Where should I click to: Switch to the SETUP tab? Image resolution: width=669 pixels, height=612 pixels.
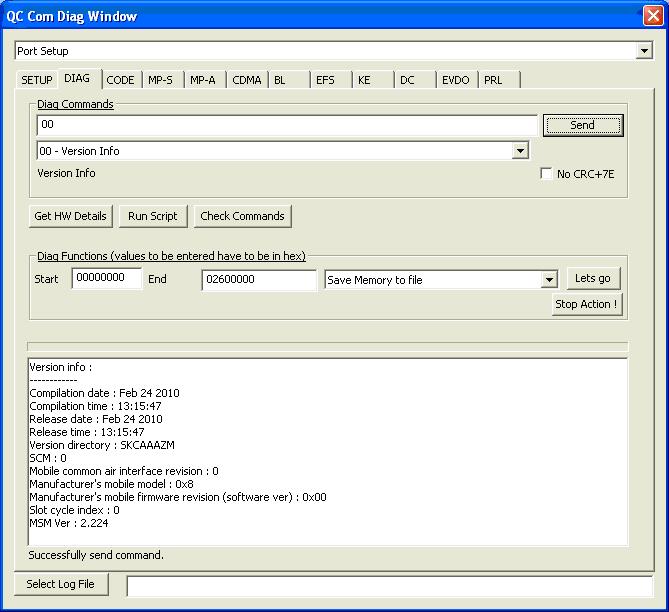click(37, 80)
